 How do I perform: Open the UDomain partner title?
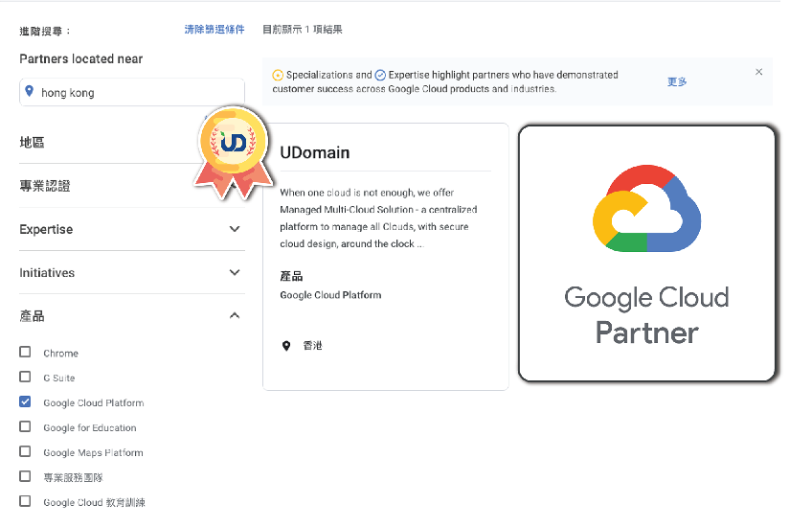[x=315, y=153]
